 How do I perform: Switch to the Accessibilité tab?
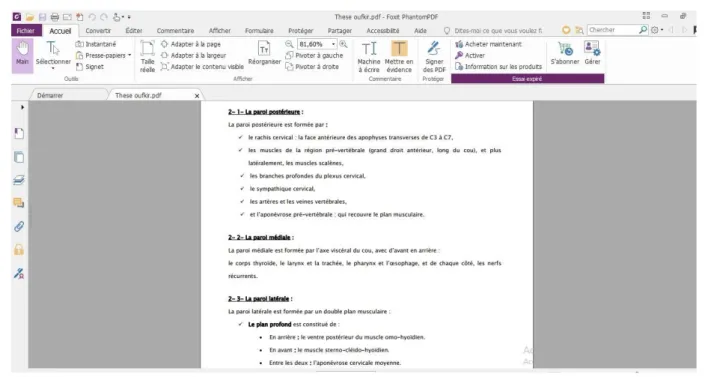coord(383,31)
